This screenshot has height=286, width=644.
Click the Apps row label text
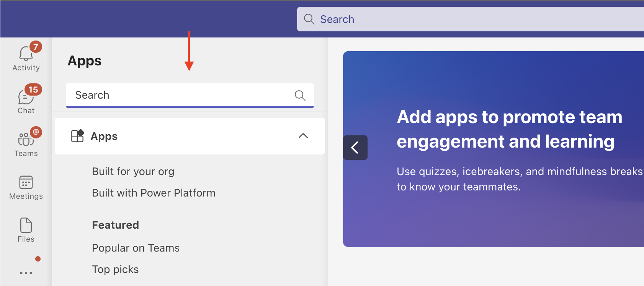[104, 136]
